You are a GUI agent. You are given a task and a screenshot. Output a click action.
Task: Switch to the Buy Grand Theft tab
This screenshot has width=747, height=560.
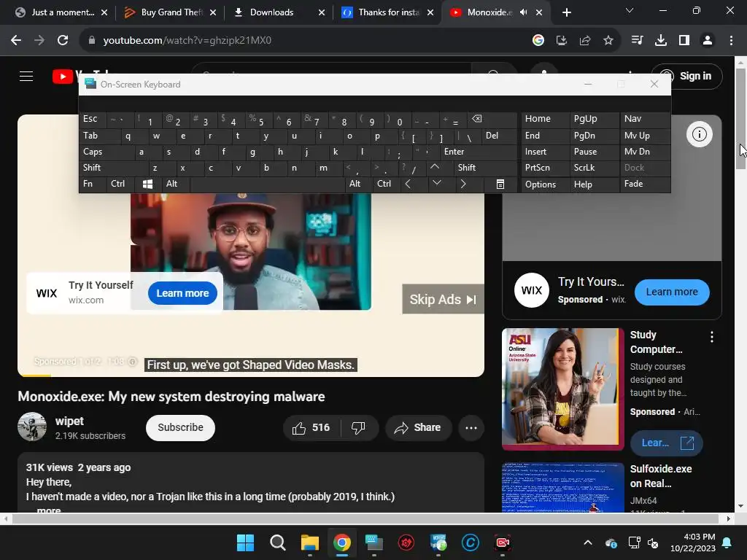point(171,12)
